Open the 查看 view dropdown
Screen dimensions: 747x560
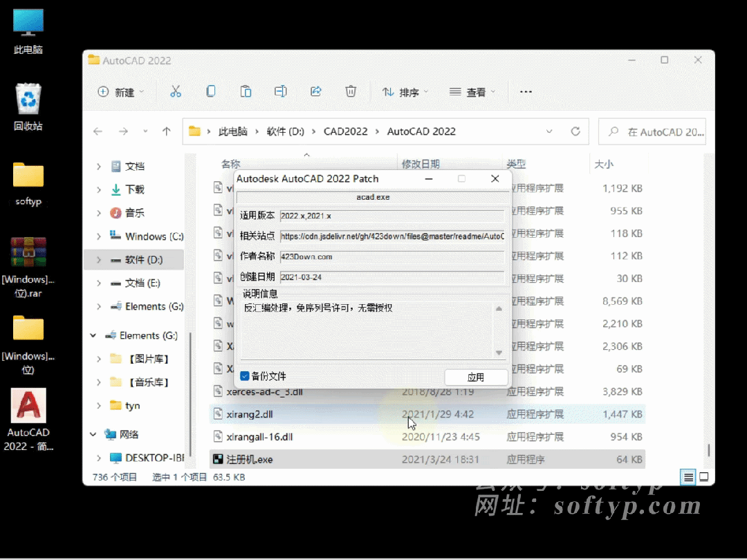click(x=472, y=92)
